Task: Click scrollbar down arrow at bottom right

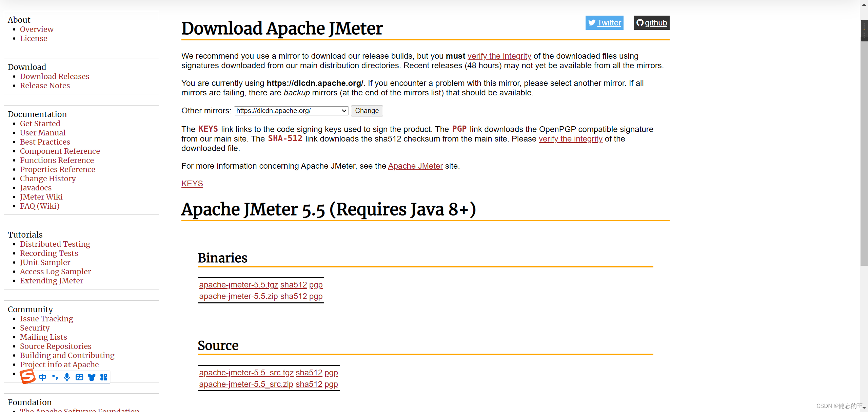Action: (864, 408)
